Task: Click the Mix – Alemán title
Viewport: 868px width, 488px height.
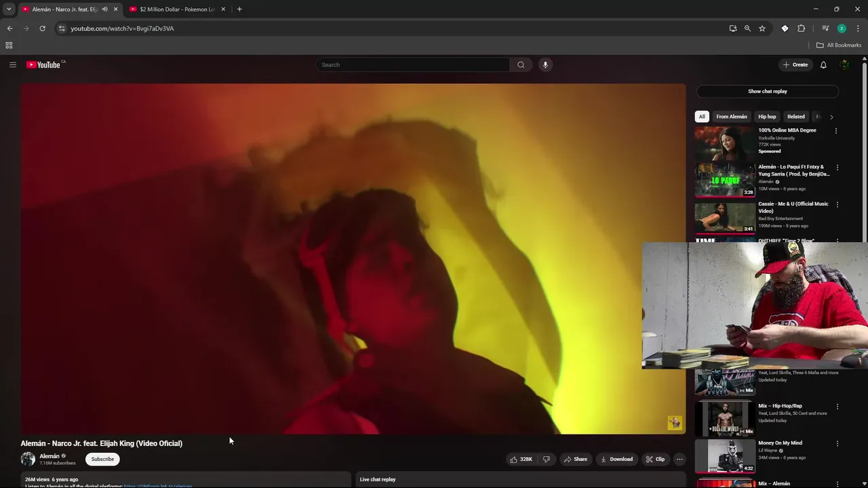Action: pyautogui.click(x=774, y=483)
